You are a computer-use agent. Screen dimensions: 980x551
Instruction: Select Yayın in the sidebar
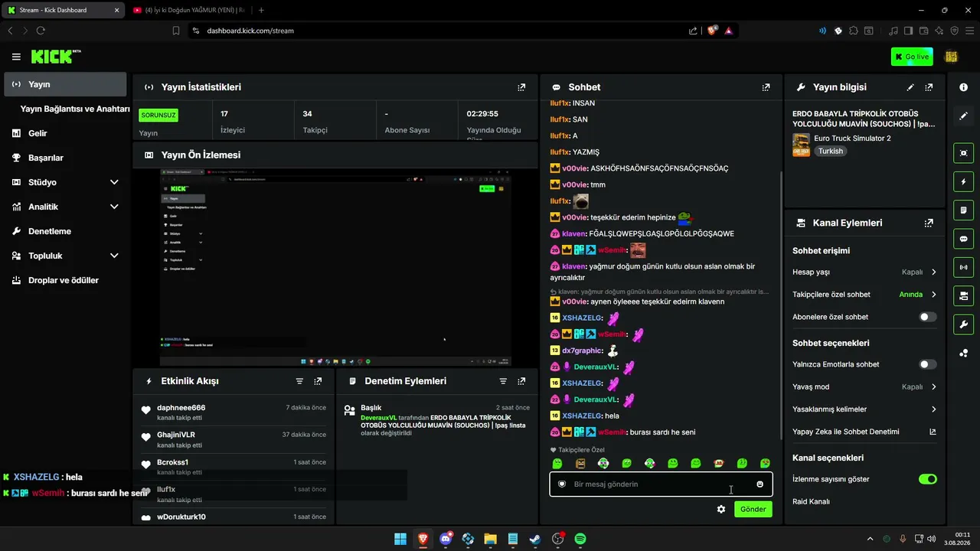pos(65,84)
